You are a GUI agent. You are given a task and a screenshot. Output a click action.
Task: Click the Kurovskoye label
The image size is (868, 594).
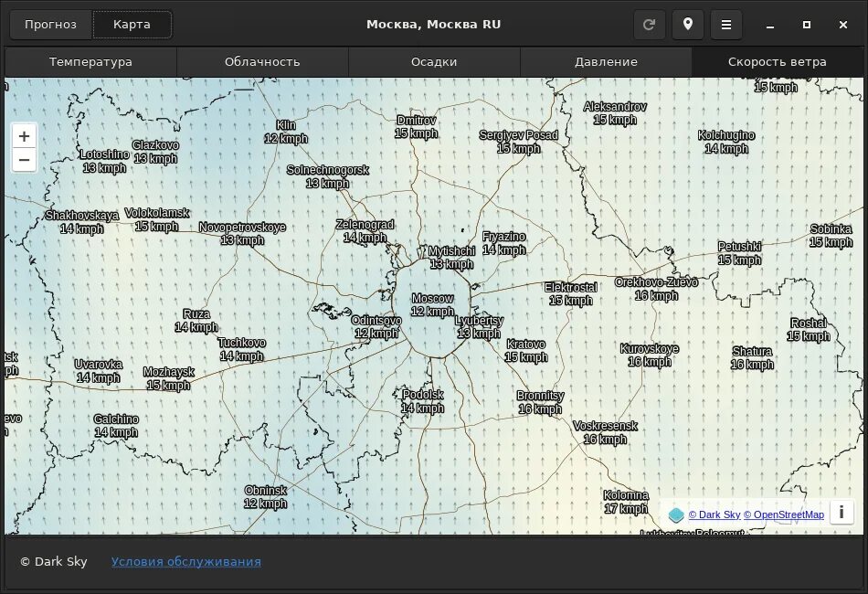point(650,355)
